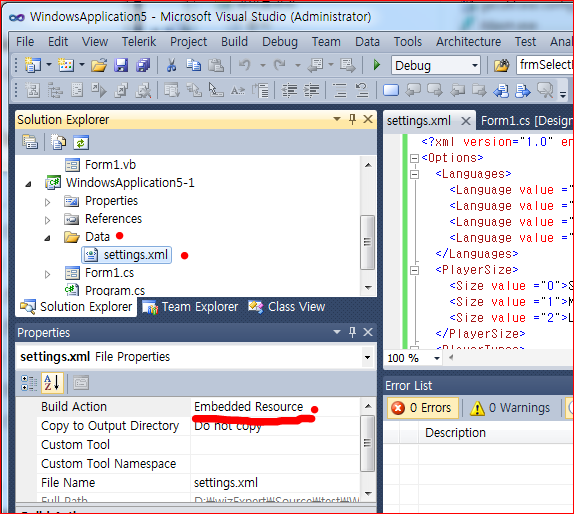The image size is (574, 514).
Task: Toggle a bookmark with the blue rectangle icon
Action: coord(391,90)
